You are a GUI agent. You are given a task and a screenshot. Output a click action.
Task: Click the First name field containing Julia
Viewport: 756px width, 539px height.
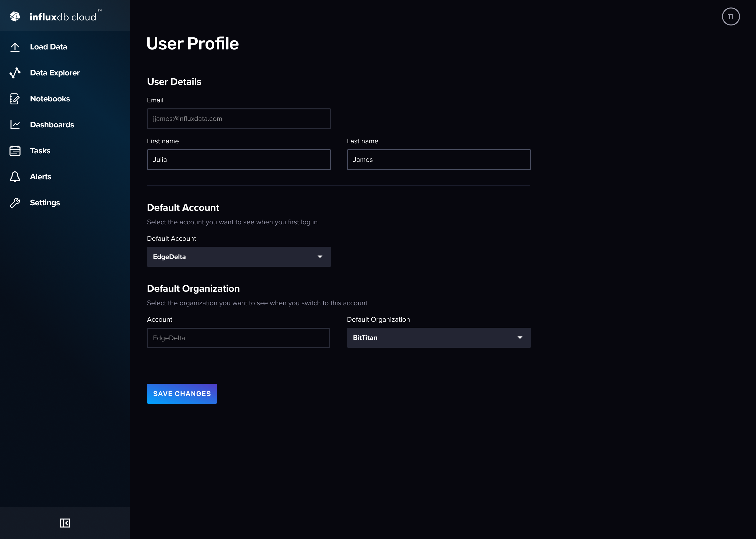tap(238, 160)
